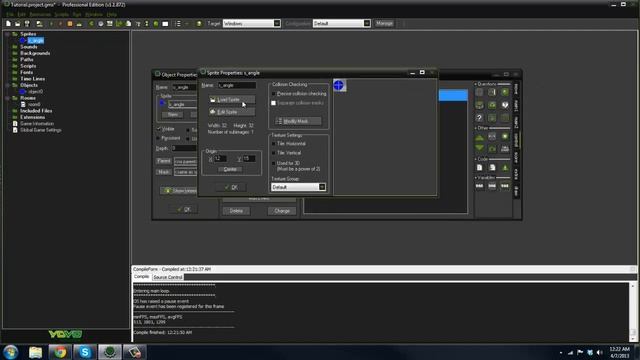
Task: Select the Test Expression question-mark action icon
Action: (479, 118)
